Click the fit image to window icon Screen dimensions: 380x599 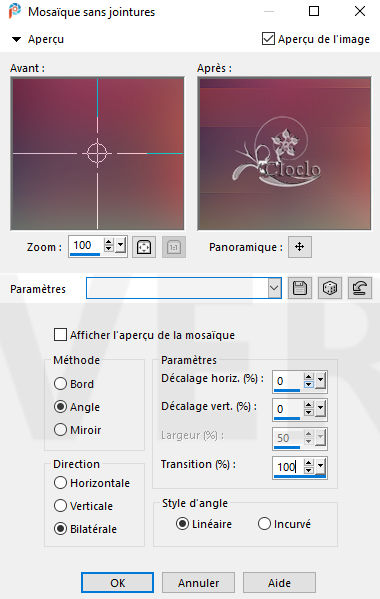144,247
